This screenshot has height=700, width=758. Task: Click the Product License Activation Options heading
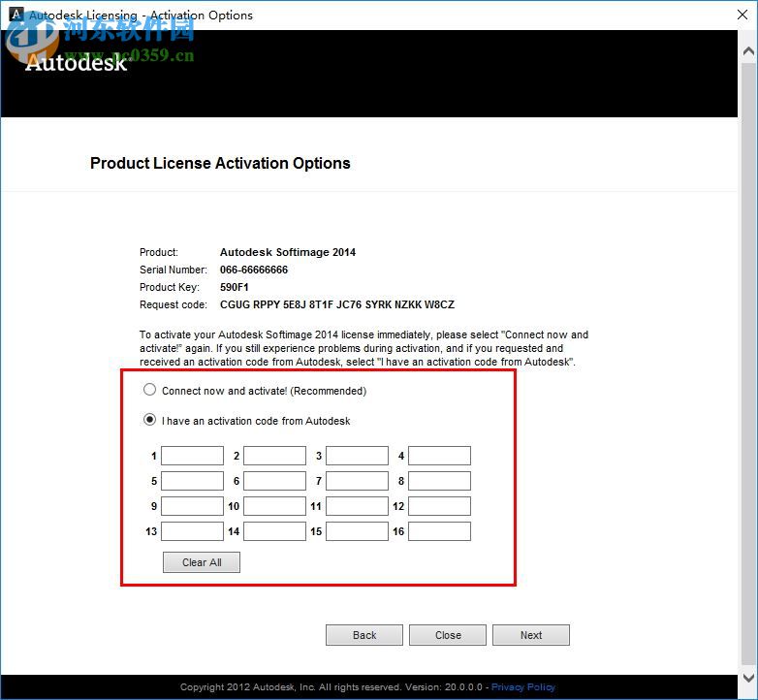(x=220, y=164)
